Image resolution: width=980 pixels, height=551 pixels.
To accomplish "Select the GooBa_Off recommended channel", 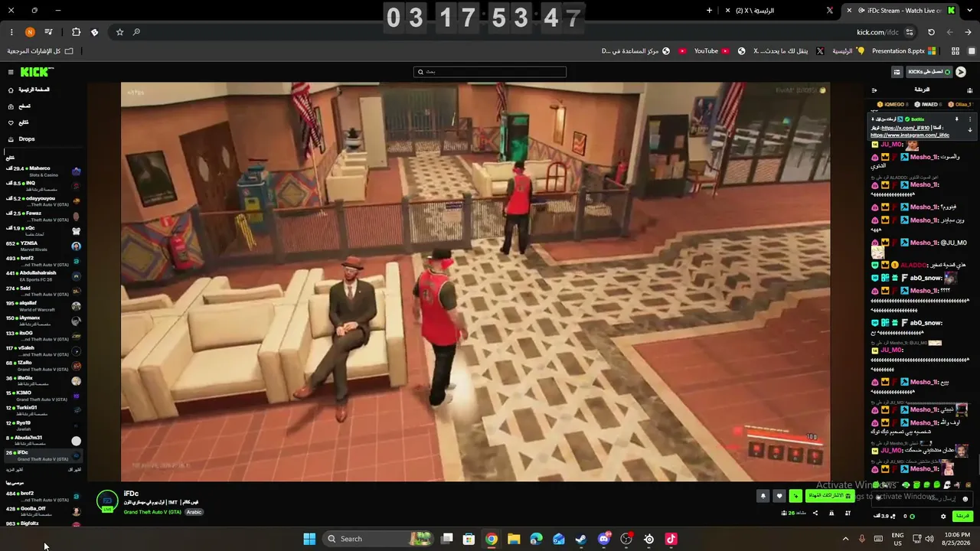I will tap(43, 510).
